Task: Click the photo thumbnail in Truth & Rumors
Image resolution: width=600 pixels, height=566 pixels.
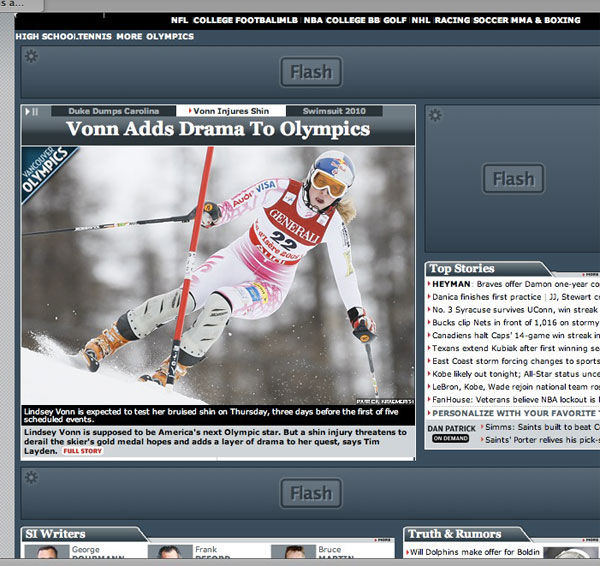Action: (571, 553)
